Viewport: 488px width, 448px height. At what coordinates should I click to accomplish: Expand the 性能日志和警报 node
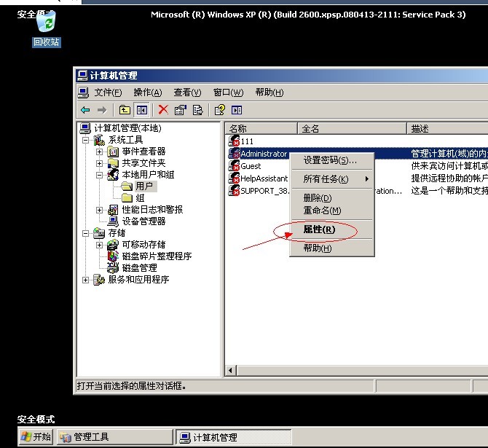pyautogui.click(x=99, y=210)
